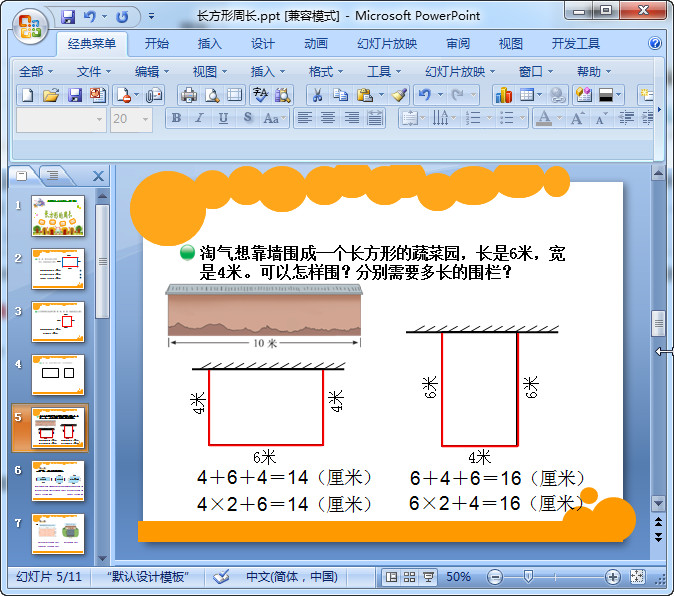Switch to 动画 ribbon tab

pos(316,43)
